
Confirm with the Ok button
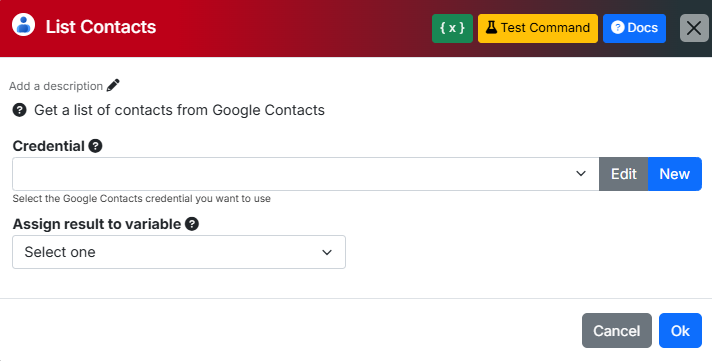(x=680, y=331)
